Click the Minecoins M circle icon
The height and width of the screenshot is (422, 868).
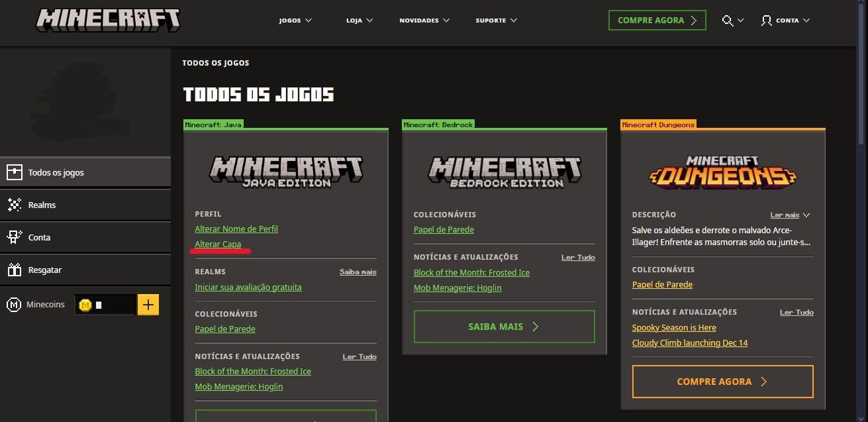pos(14,305)
